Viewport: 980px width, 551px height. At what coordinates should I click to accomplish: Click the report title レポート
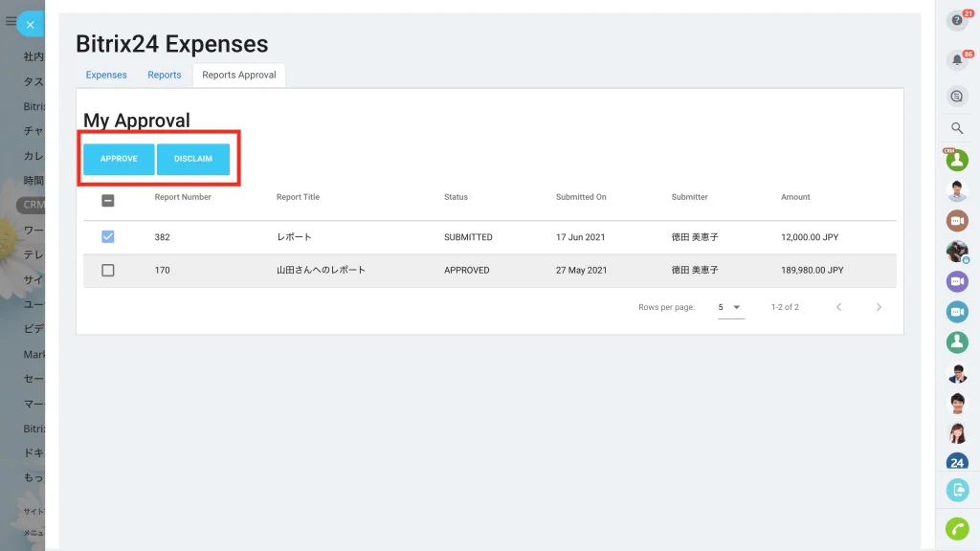click(x=294, y=237)
